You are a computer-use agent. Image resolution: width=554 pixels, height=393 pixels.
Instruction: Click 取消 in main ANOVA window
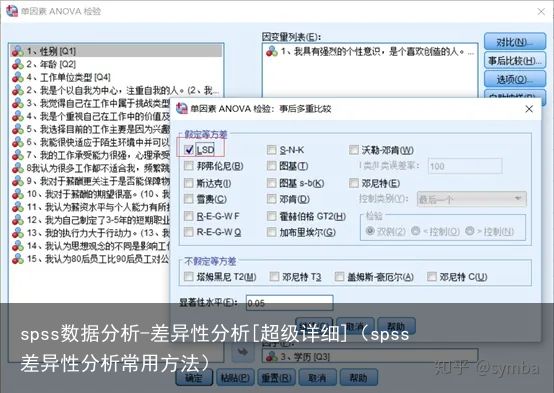(x=317, y=378)
